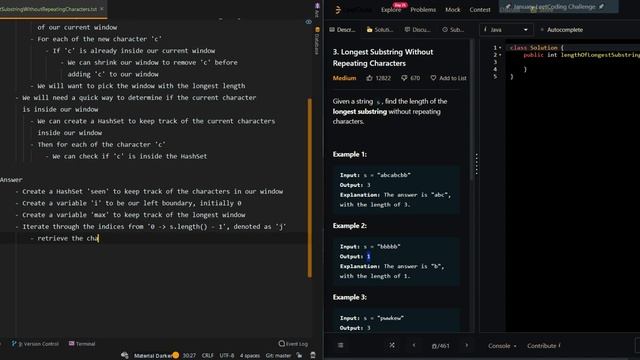Click the 12822 likes count

tap(383, 78)
